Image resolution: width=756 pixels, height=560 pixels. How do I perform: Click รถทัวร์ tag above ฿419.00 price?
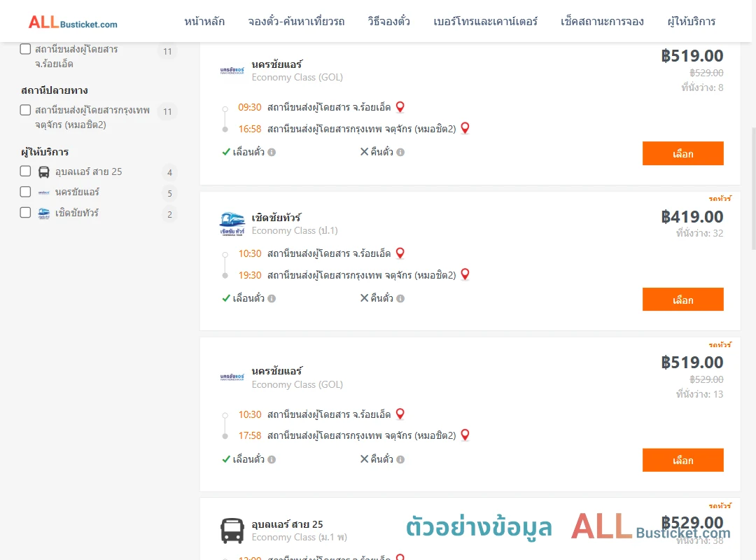click(720, 198)
